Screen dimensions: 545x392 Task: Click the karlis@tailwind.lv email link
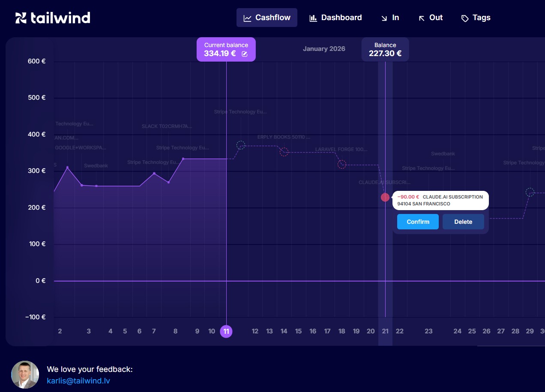(78, 381)
